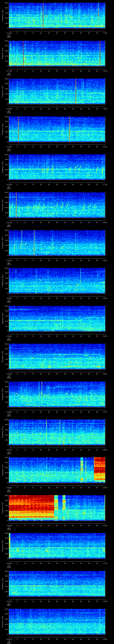Click the 5:27:00 start time label

pos(9,450)
